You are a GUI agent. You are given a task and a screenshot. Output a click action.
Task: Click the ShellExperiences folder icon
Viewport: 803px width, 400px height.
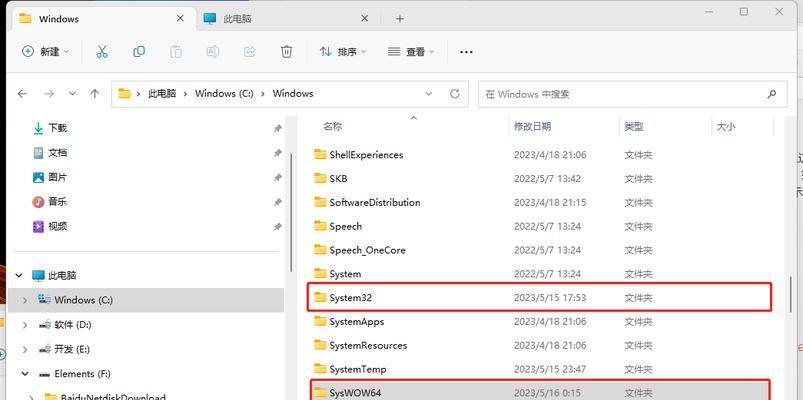coord(320,154)
